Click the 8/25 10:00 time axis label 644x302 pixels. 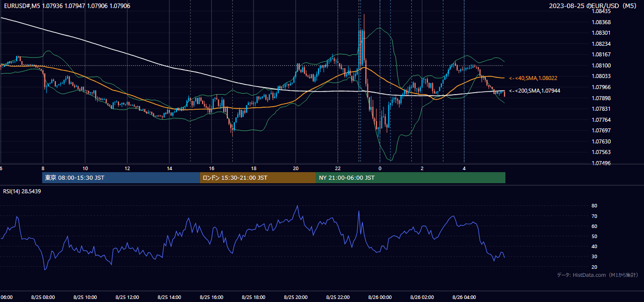(85, 297)
